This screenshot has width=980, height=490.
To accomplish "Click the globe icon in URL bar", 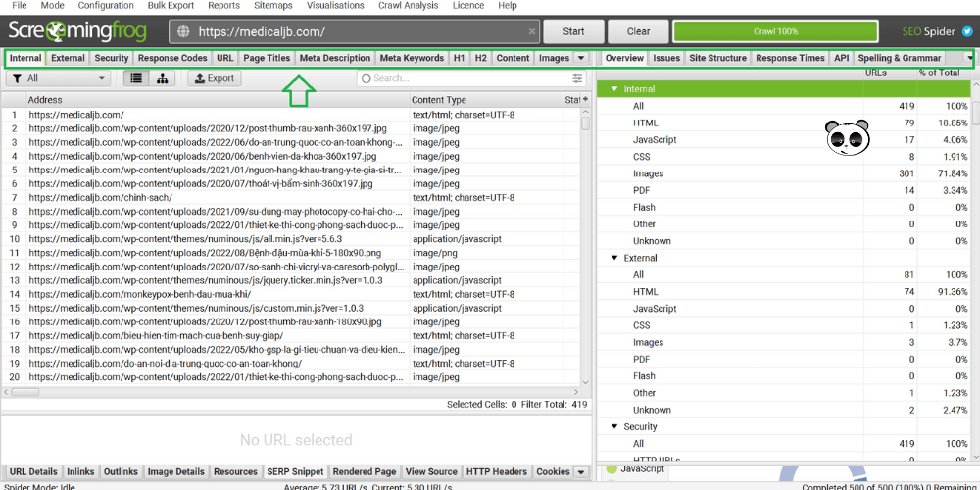I will point(183,31).
